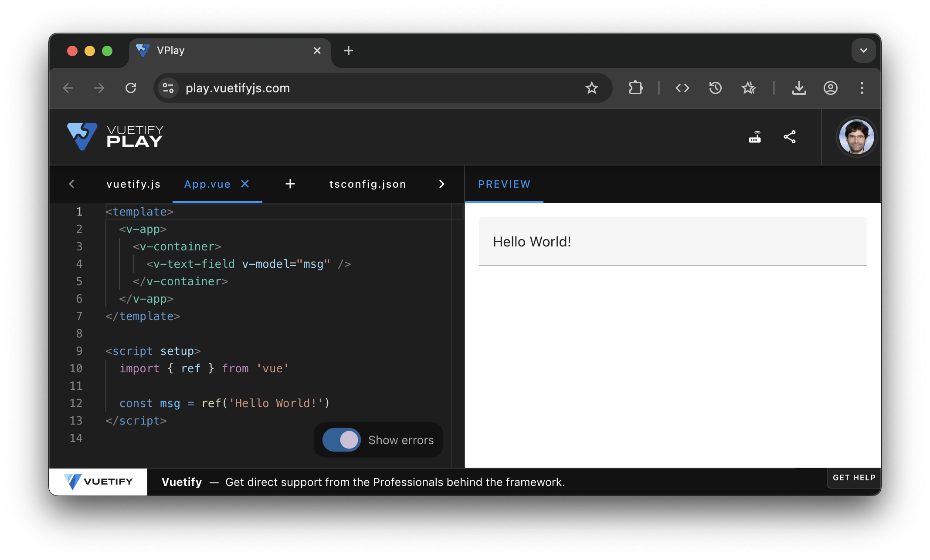Go back in browser history
Image resolution: width=930 pixels, height=560 pixels.
tap(68, 88)
